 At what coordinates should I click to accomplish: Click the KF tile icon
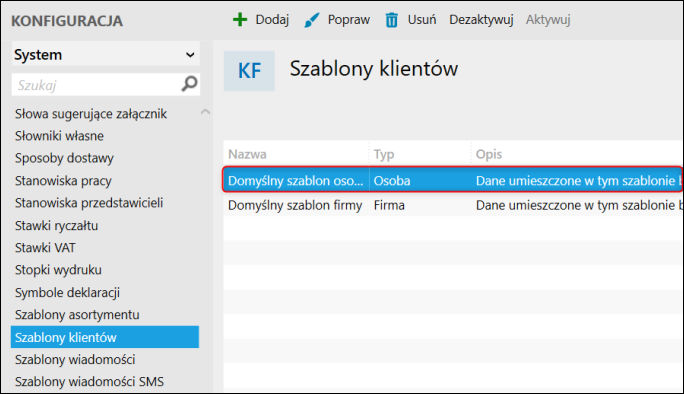click(249, 71)
